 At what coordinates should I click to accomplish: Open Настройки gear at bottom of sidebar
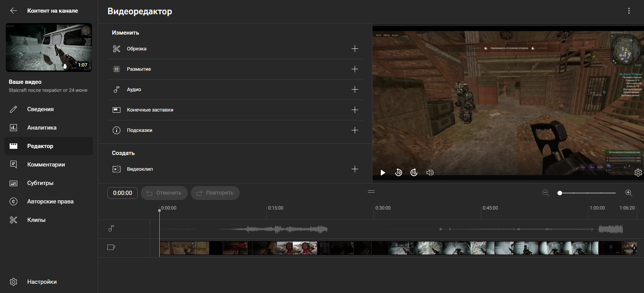click(14, 282)
